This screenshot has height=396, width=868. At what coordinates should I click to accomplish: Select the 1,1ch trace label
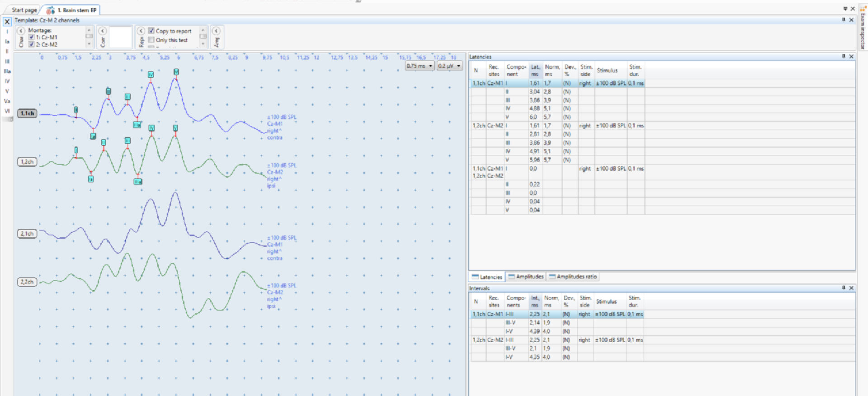coord(27,113)
